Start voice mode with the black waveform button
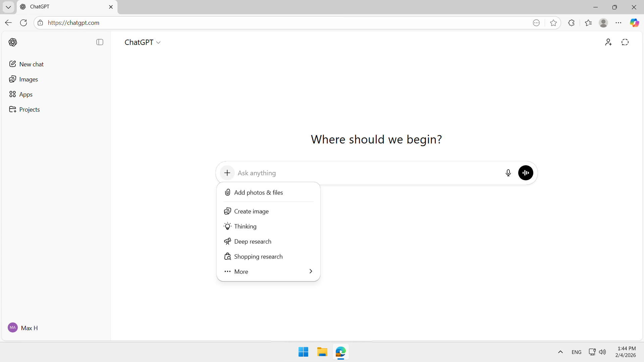The width and height of the screenshot is (644, 362). 526,173
